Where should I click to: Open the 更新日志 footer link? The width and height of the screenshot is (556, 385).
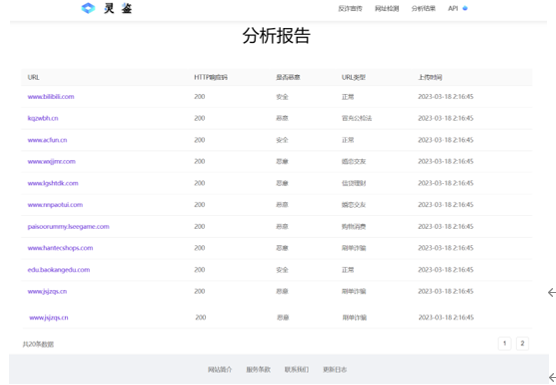pos(335,369)
